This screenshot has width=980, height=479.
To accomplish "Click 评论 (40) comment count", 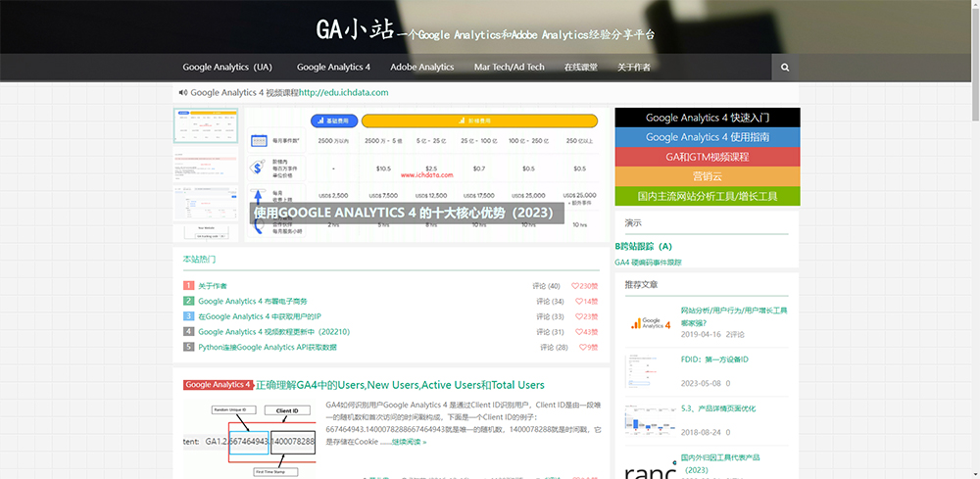I will coord(546,286).
